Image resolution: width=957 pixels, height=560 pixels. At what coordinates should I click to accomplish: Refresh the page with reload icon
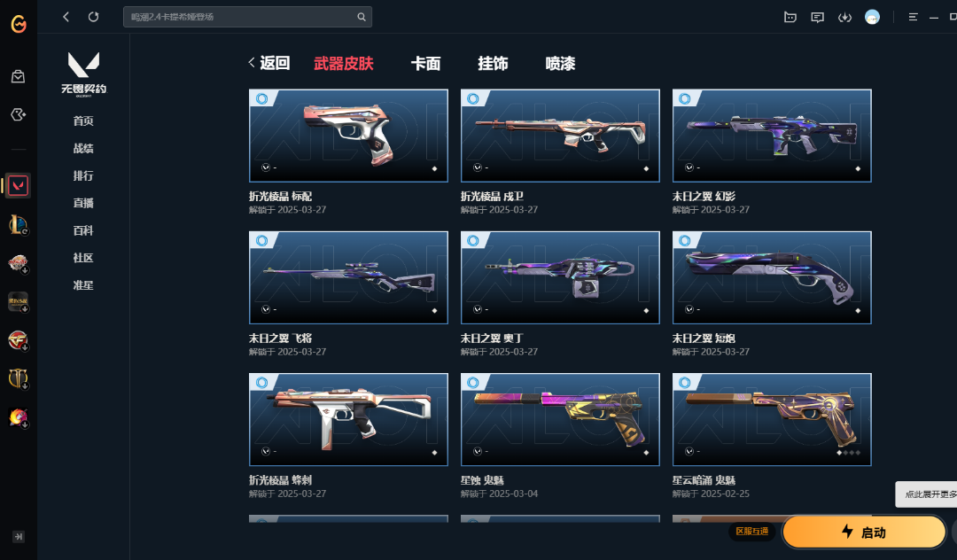point(93,17)
